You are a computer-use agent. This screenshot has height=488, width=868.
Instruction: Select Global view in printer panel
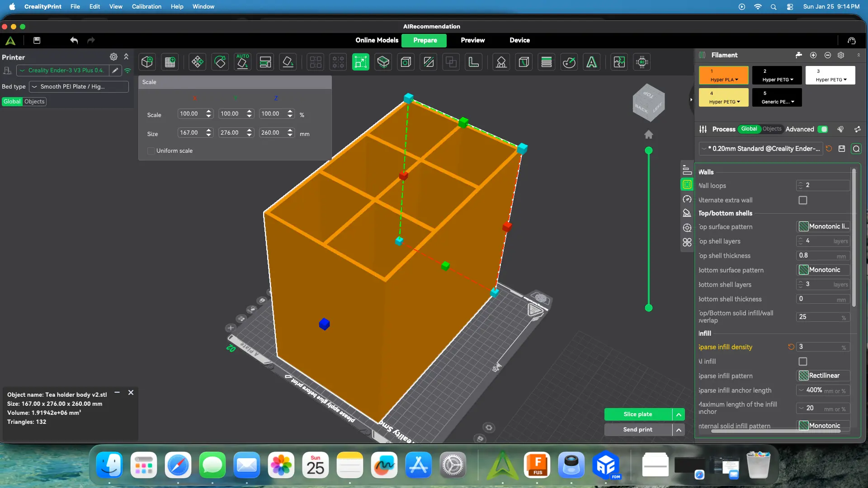[12, 102]
